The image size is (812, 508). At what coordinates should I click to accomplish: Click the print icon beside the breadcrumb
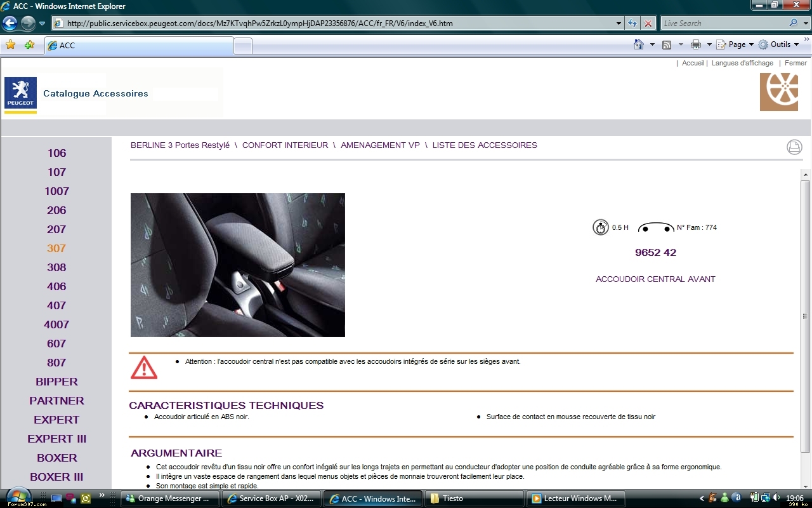point(794,147)
